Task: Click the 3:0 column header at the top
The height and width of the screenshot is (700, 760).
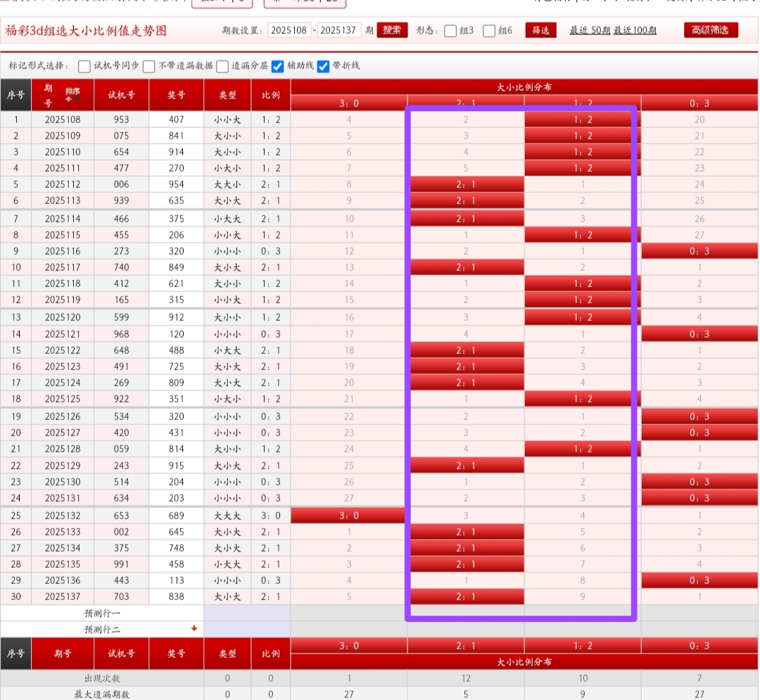Action: tap(349, 103)
